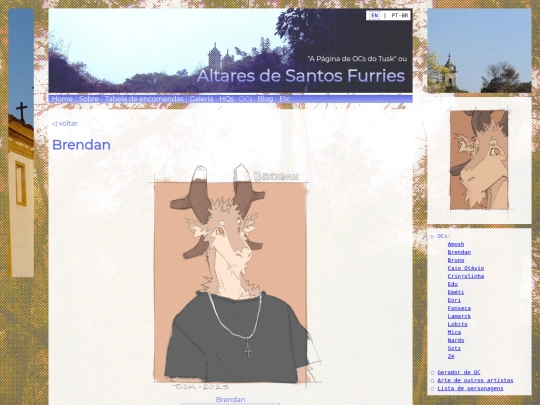Open Brendan in the OCs list
The height and width of the screenshot is (405, 540).
pos(459,252)
